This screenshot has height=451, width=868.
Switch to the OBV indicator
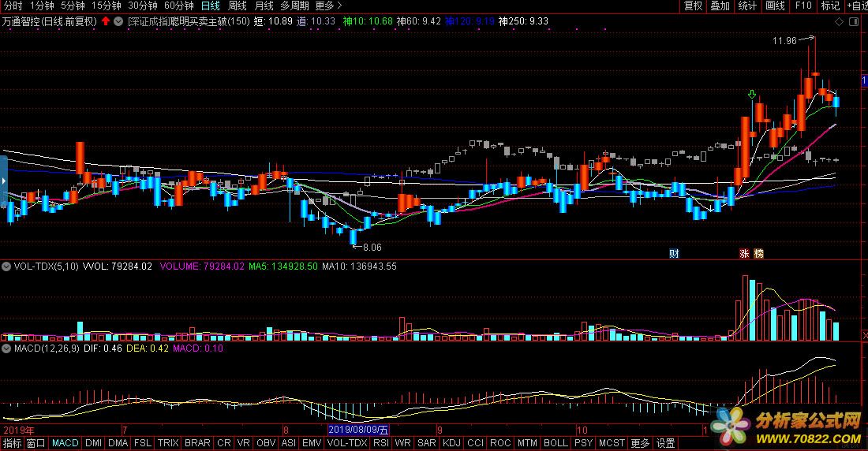coord(266,443)
